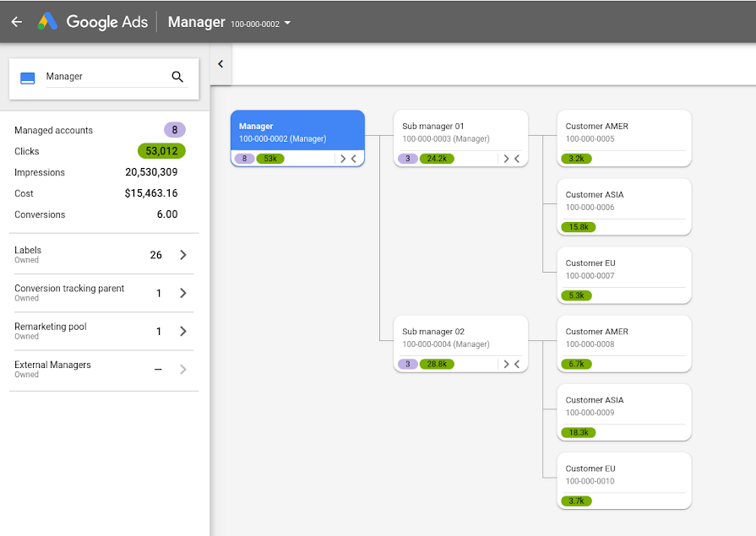
Task: Collapse Sub manager 01 children using its left chevron
Action: click(x=519, y=158)
